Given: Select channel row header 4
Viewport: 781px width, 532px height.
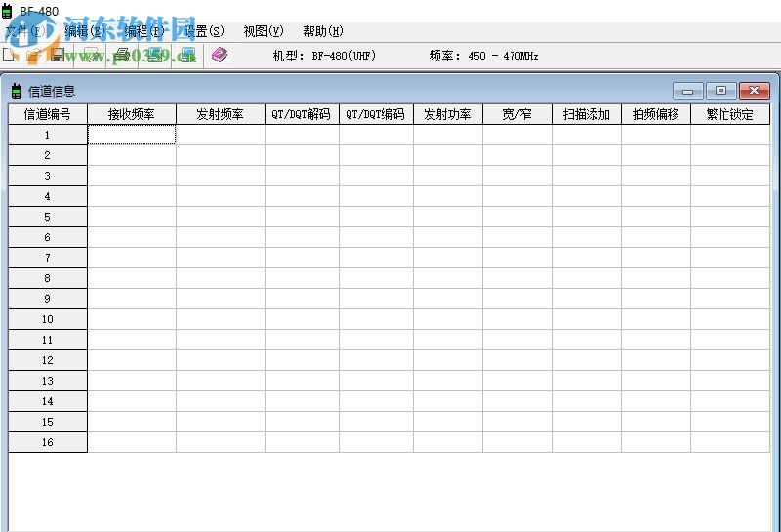Looking at the screenshot, I should [x=48, y=196].
